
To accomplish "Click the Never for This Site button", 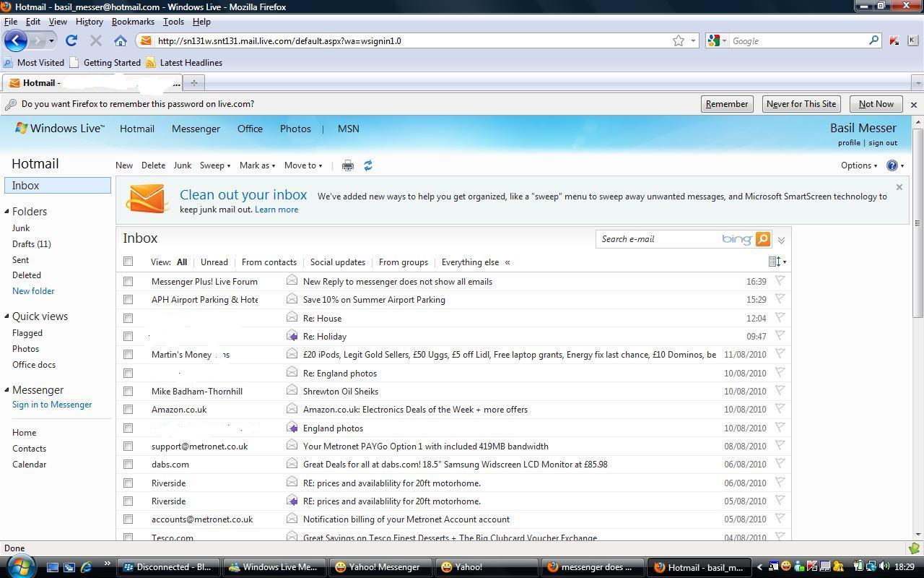I will 801,104.
